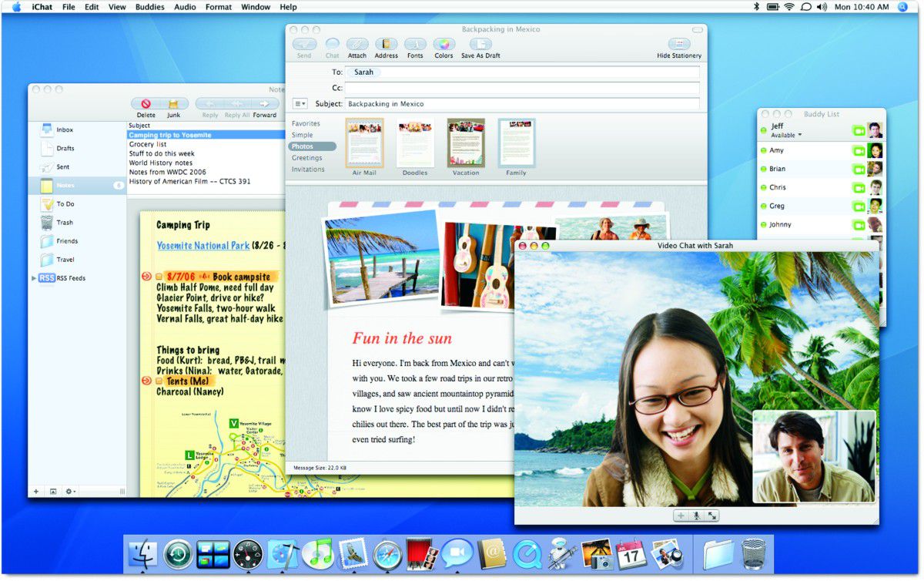
Task: Select the Notes mailbox in the sidebar
Action: (x=77, y=185)
